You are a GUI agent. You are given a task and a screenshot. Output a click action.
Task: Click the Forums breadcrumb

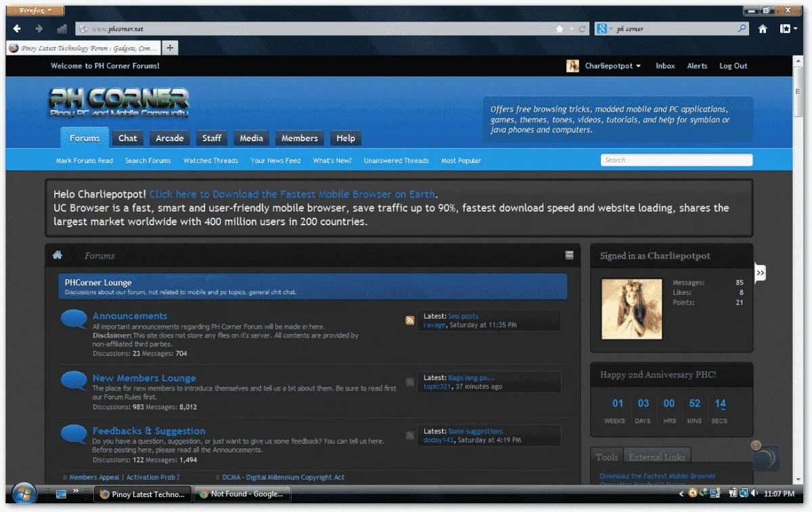(99, 256)
